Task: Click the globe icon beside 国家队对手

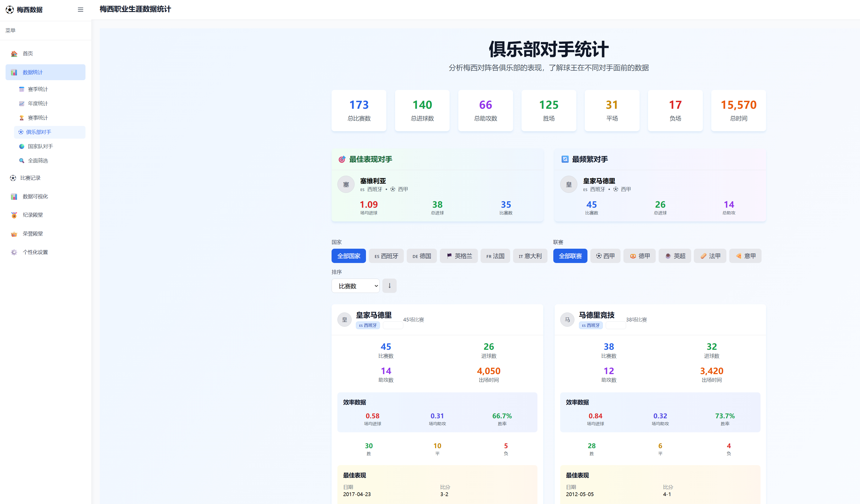Action: [x=21, y=146]
